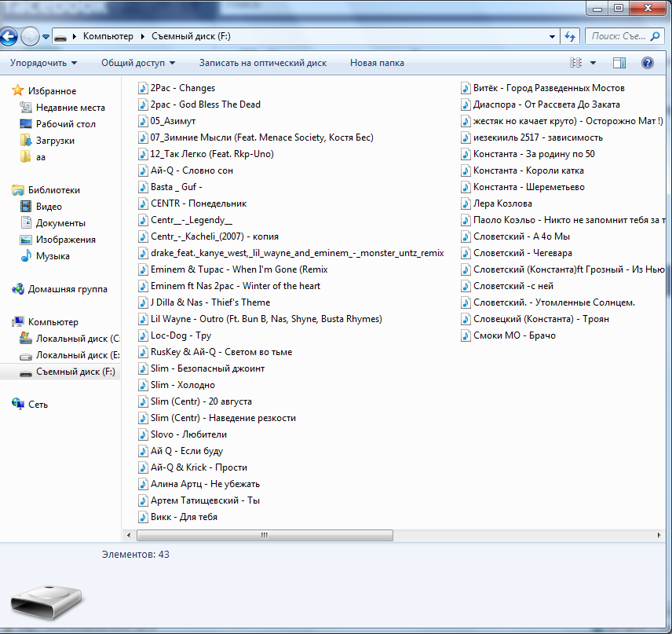Screen dimensions: 672x634
Task: Select file 2Pac - Changes
Action: tap(183, 88)
